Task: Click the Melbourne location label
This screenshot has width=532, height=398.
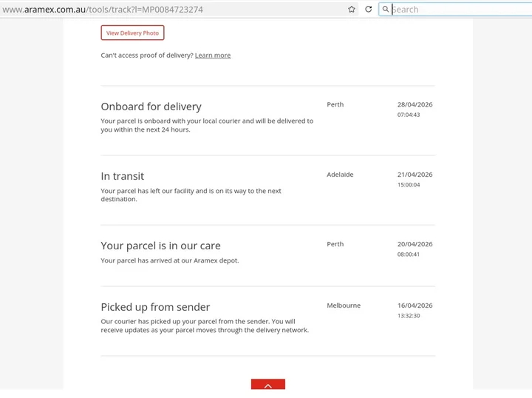Action: click(344, 306)
